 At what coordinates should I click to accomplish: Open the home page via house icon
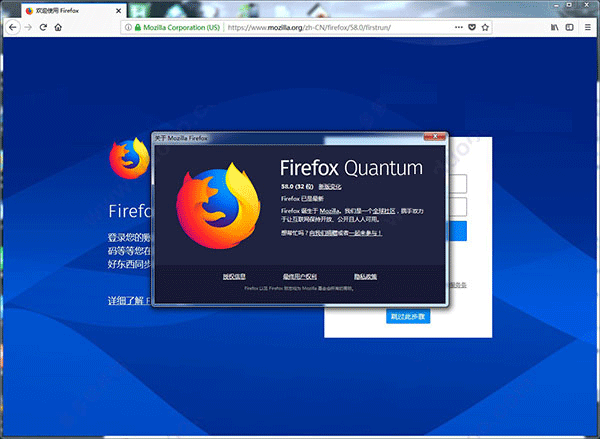coord(58,28)
